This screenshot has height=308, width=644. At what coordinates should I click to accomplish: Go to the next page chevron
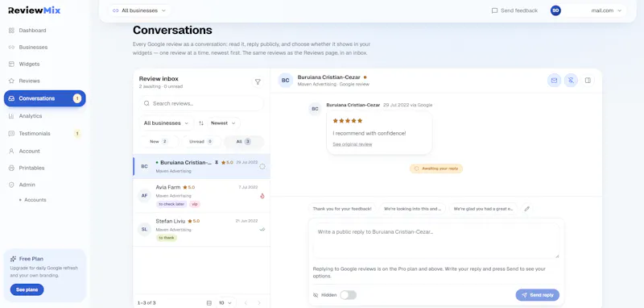tap(258, 303)
